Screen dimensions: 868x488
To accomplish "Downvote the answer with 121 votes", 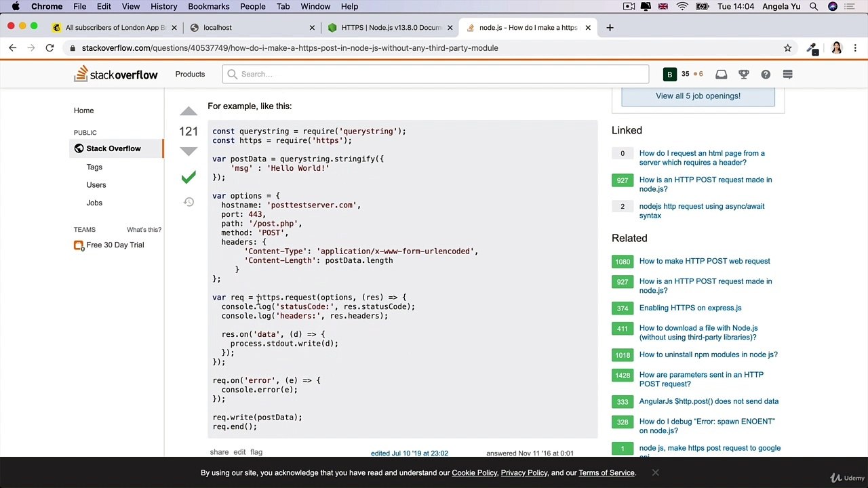I will (189, 150).
